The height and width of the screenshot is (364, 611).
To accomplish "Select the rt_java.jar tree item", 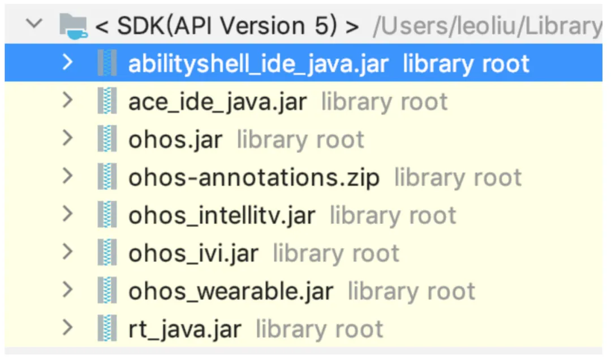I will pos(184,329).
